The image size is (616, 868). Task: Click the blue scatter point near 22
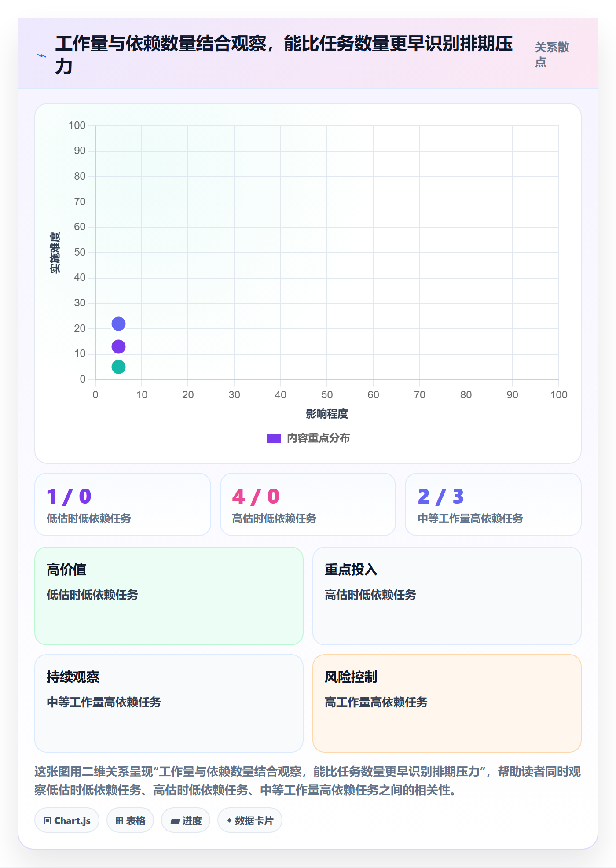click(118, 324)
